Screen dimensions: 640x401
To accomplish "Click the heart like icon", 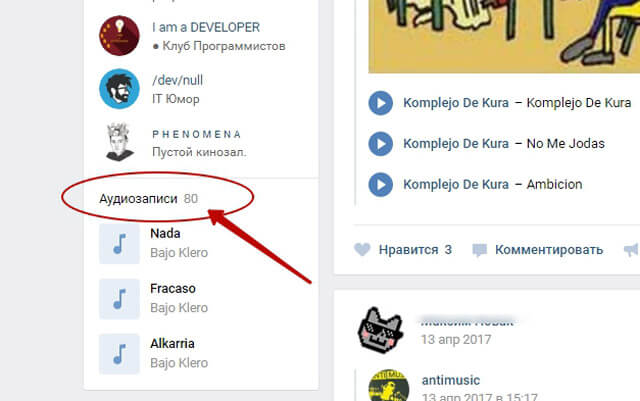I will pyautogui.click(x=362, y=250).
